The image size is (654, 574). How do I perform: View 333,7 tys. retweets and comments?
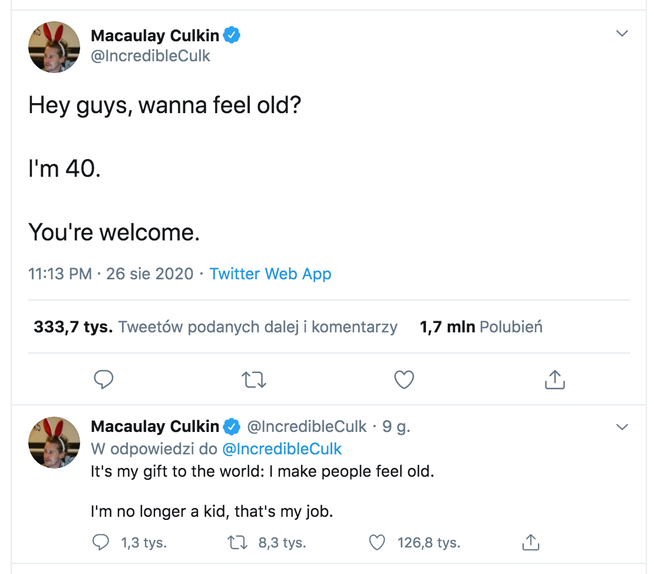click(x=215, y=327)
